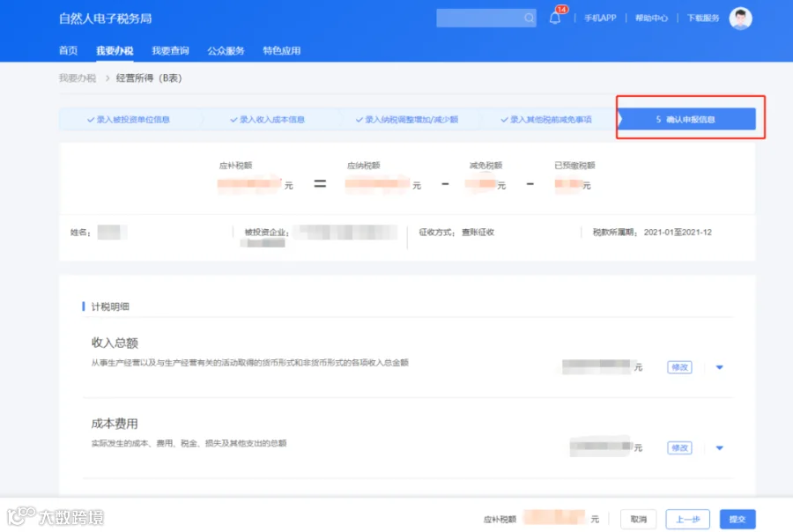The height and width of the screenshot is (532, 793).
Task: Open the 特色应用 navigation tab
Action: tap(282, 50)
